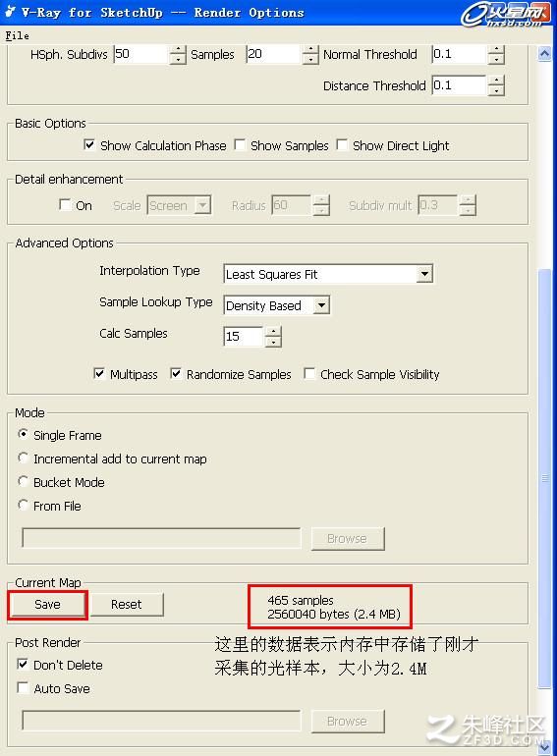
Task: Toggle Show Calculation Phase checkbox
Action: point(89,145)
